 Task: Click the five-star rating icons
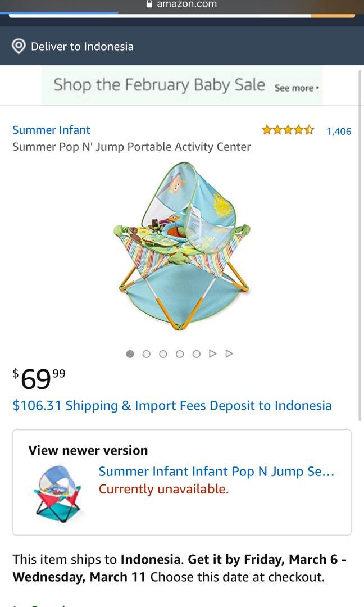tap(288, 130)
